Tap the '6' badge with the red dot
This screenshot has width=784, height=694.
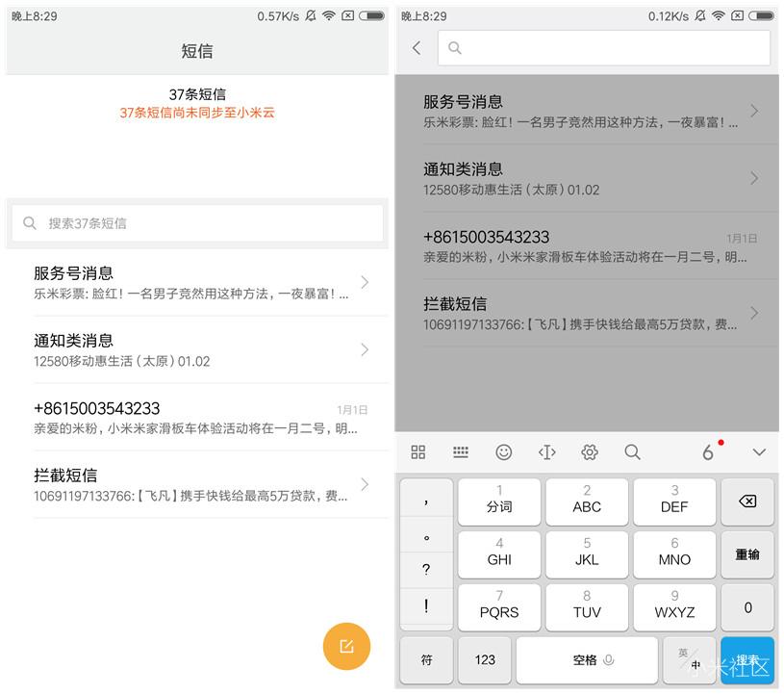tap(707, 452)
